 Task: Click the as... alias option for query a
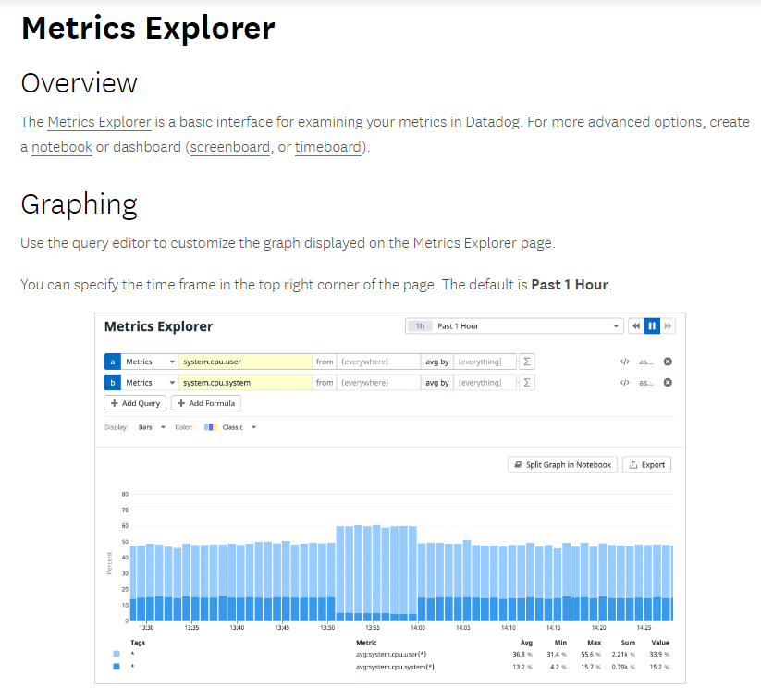[x=646, y=362]
